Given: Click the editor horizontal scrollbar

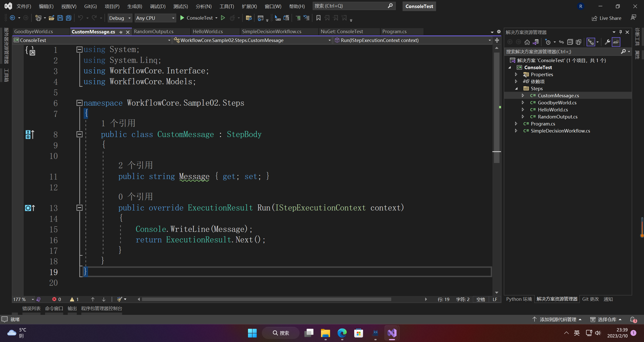Looking at the screenshot, I should click(266, 299).
